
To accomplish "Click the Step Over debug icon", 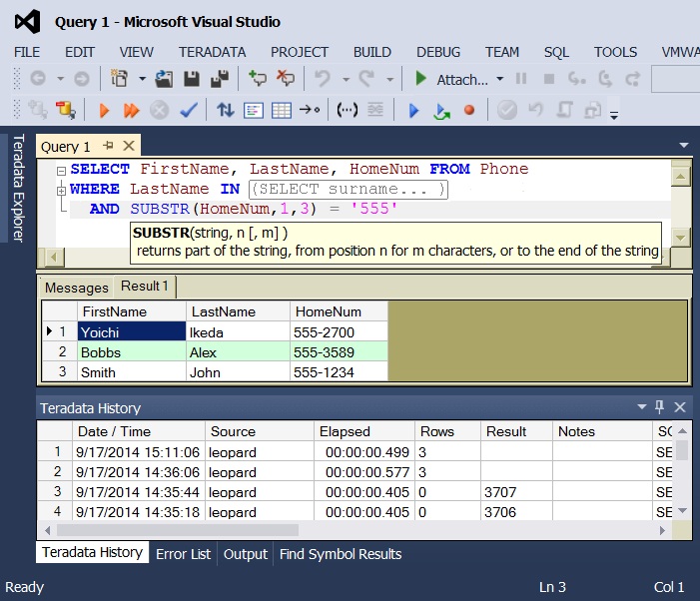I will (x=605, y=79).
